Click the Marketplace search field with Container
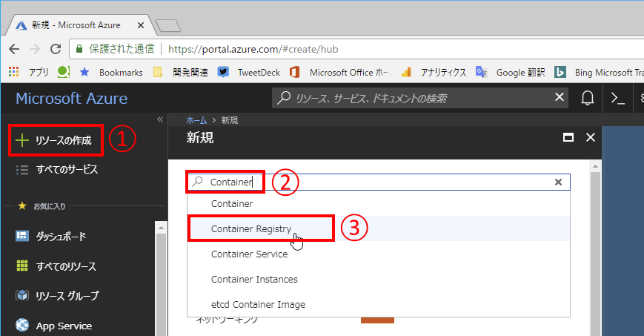Viewport: 644px width, 336px height. (x=378, y=182)
